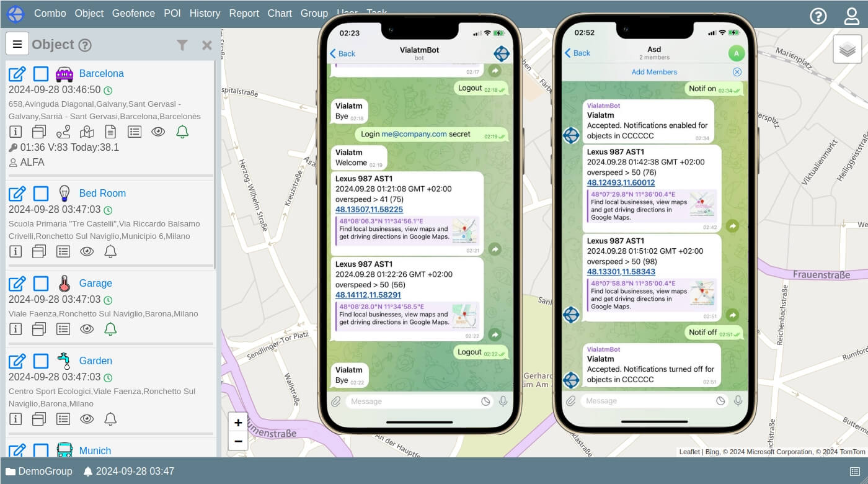
Task: Open the Combo menu
Action: click(x=50, y=13)
